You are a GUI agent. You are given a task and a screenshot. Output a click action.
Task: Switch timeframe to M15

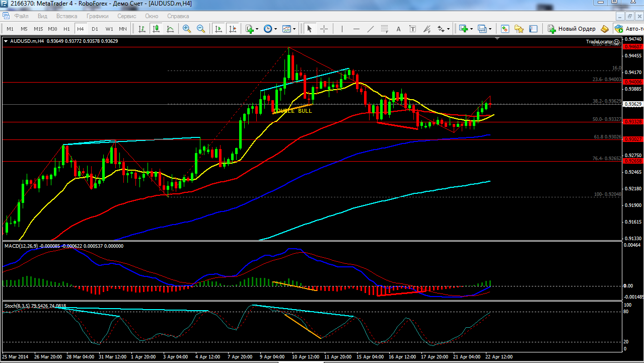(x=38, y=29)
